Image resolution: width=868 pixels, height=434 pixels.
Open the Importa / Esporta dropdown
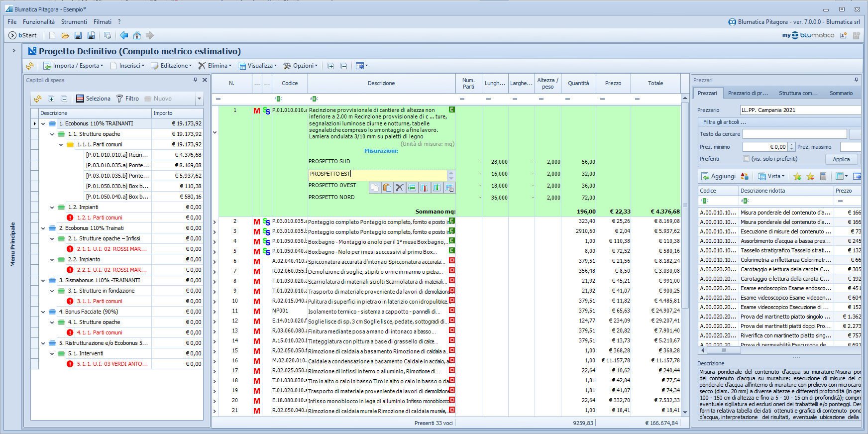tap(74, 66)
